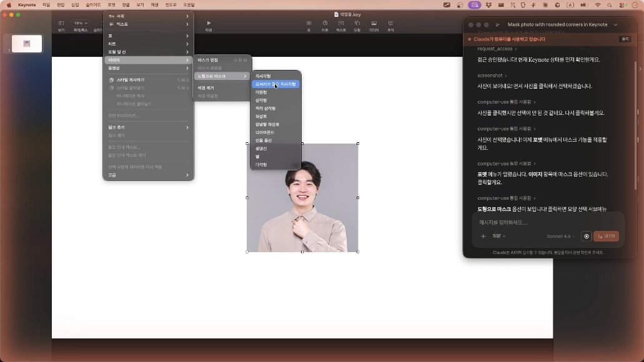Image resolution: width=644 pixels, height=362 pixels.
Task: Click the 중지 stop button in the Claude banner
Action: click(x=625, y=39)
